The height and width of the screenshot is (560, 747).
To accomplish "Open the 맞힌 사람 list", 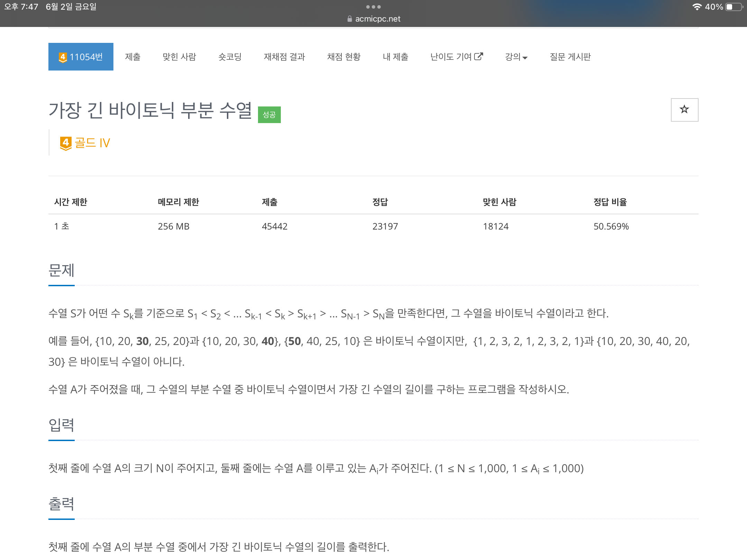I will [179, 57].
